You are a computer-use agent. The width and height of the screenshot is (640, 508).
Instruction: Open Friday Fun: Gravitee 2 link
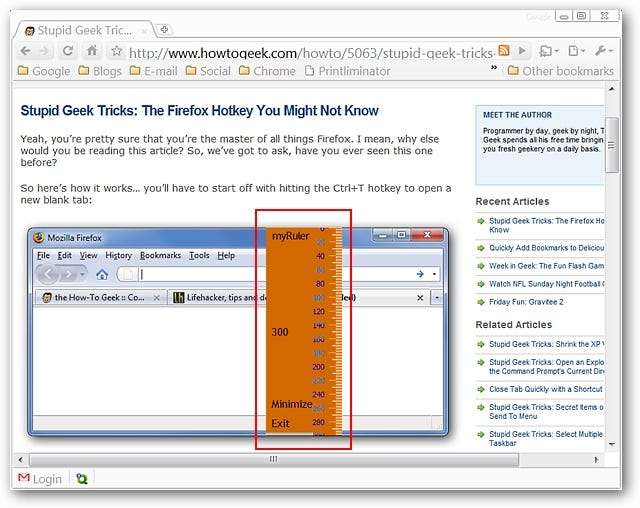[x=526, y=302]
